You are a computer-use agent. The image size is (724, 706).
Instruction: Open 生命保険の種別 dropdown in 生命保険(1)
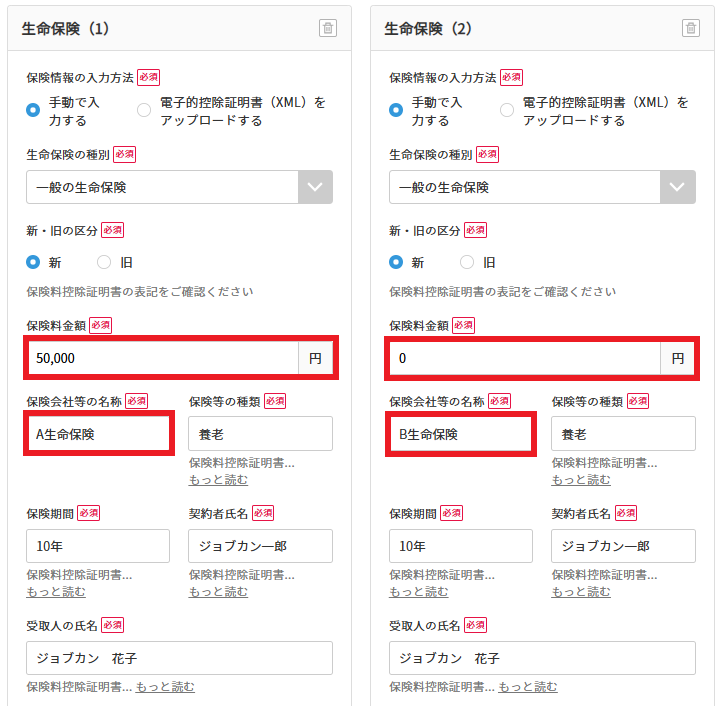click(179, 187)
